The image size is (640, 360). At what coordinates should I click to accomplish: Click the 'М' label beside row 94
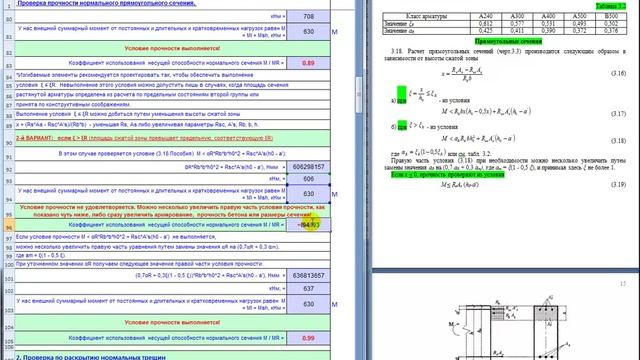click(335, 194)
